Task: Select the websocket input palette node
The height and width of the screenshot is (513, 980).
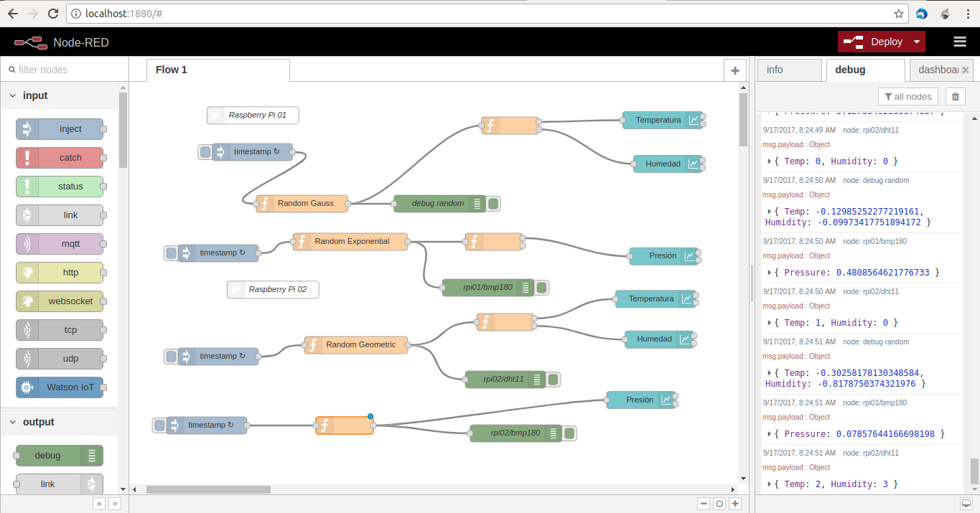Action: 60,301
